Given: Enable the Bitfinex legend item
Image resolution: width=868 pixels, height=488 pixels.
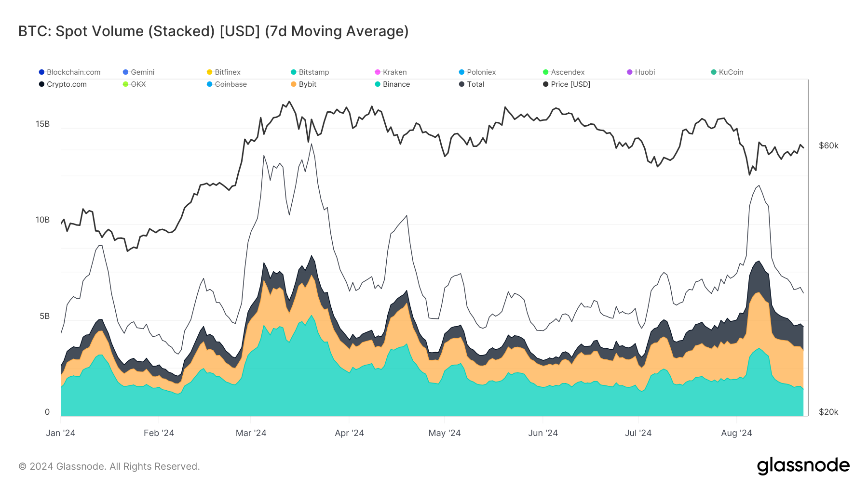Looking at the screenshot, I should 224,72.
